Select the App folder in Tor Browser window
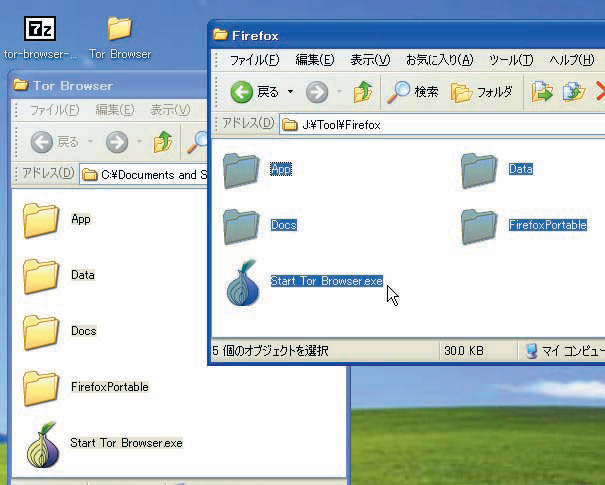Image resolution: width=605 pixels, height=485 pixels. click(x=41, y=220)
